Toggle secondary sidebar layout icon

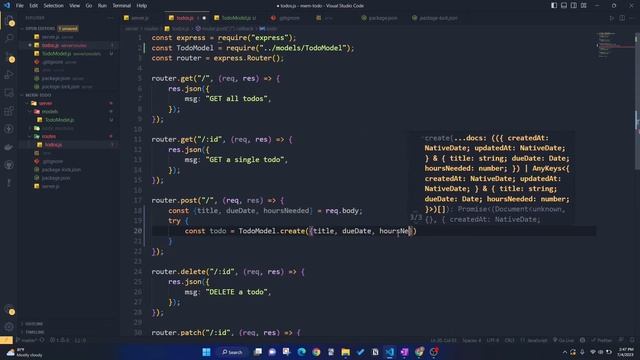pyautogui.click(x=573, y=6)
